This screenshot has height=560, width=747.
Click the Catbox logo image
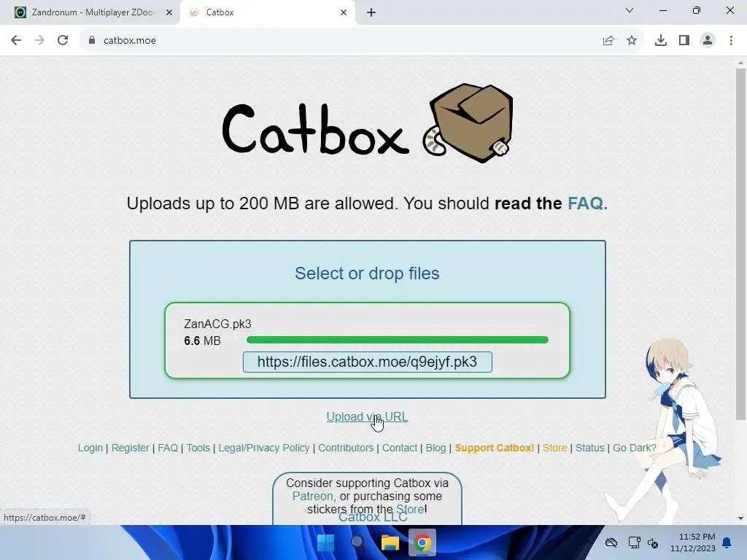(x=367, y=124)
